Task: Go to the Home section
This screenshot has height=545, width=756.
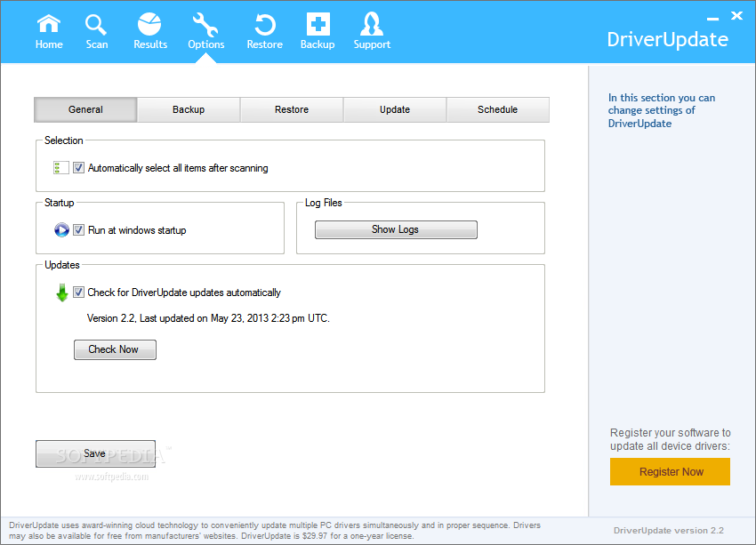Action: click(49, 32)
